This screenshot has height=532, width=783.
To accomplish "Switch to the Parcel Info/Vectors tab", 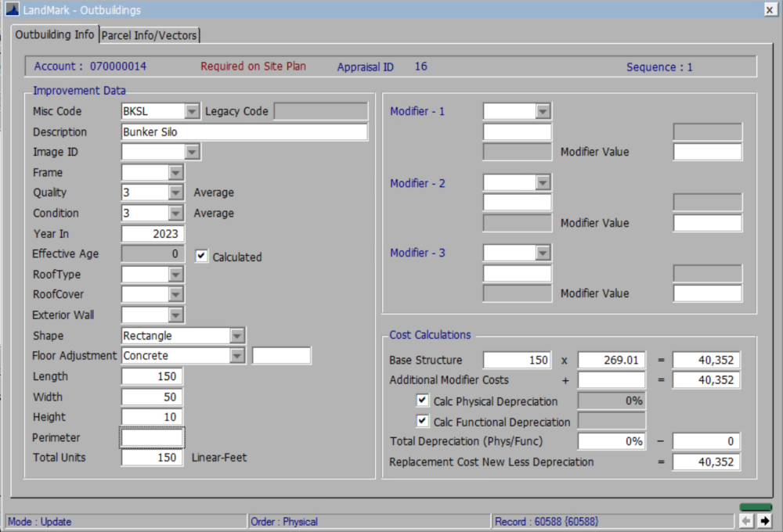I will pyautogui.click(x=149, y=34).
